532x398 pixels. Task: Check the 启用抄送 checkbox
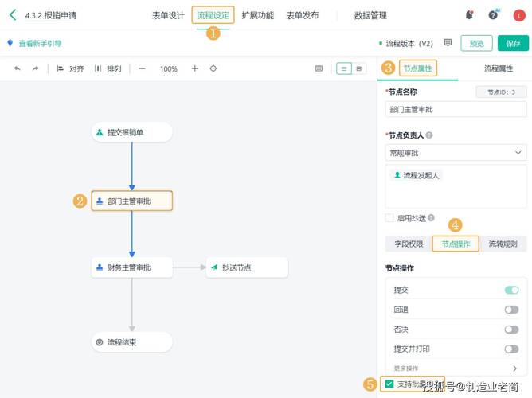pyautogui.click(x=389, y=217)
